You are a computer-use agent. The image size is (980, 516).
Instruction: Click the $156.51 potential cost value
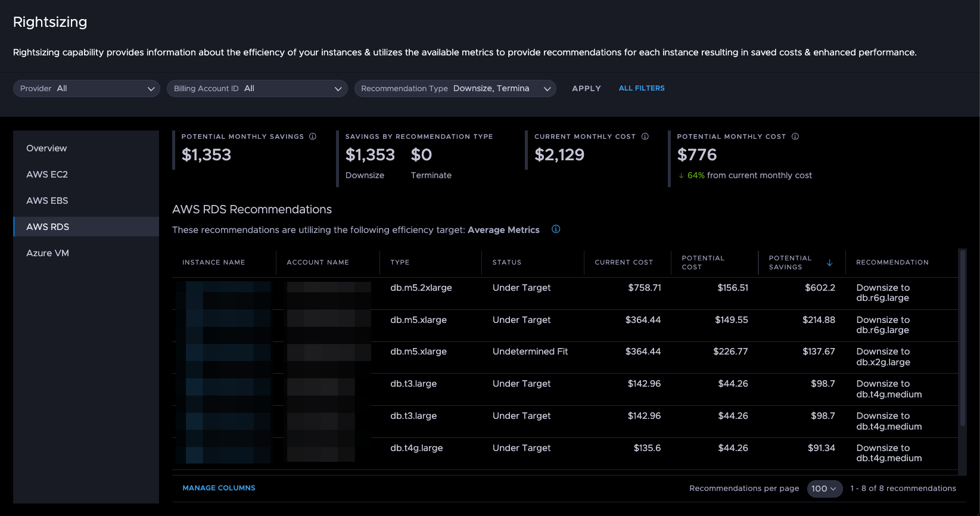(x=733, y=288)
